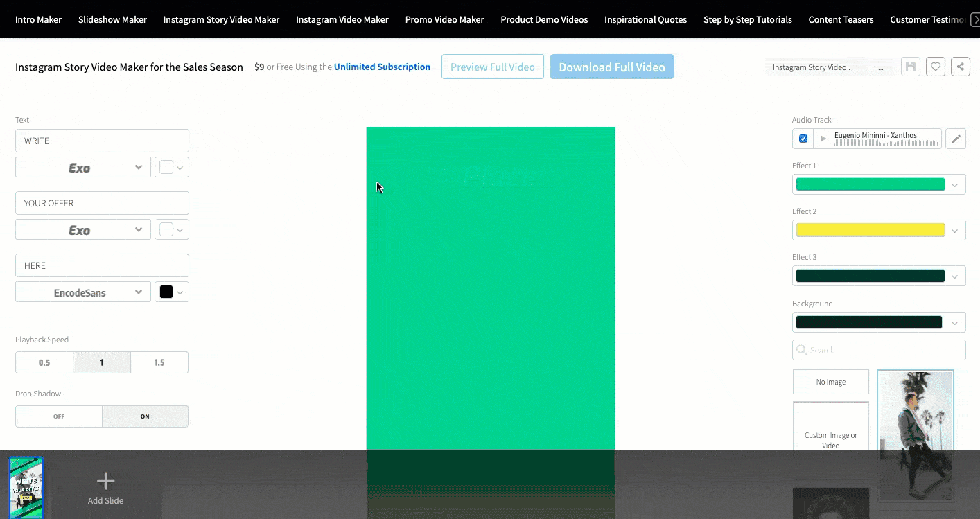Select Step by Step Tutorials
The image size is (980, 519).
[748, 19]
